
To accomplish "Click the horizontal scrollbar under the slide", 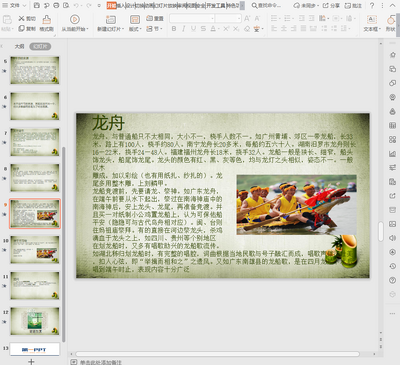I will 217,354.
